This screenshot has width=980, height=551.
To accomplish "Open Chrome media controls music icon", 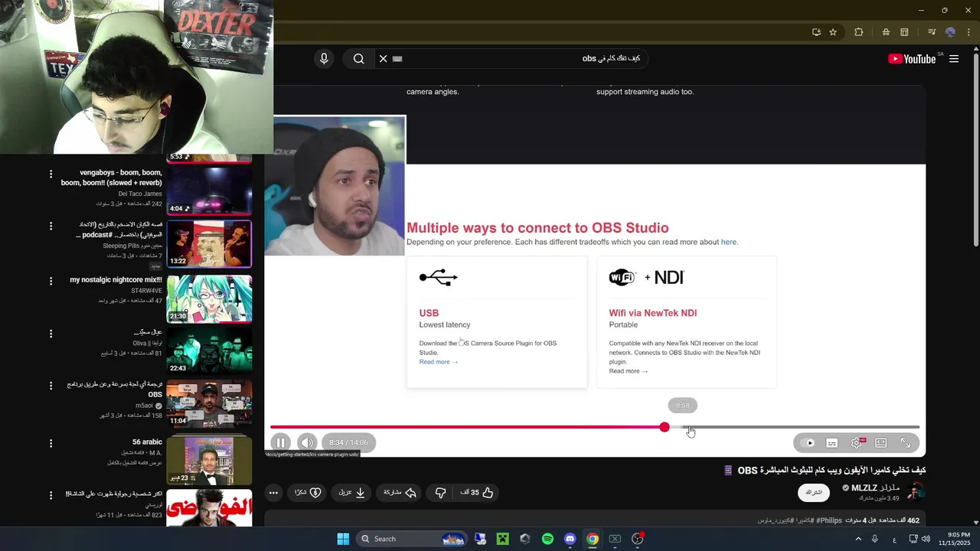I will pos(931,32).
